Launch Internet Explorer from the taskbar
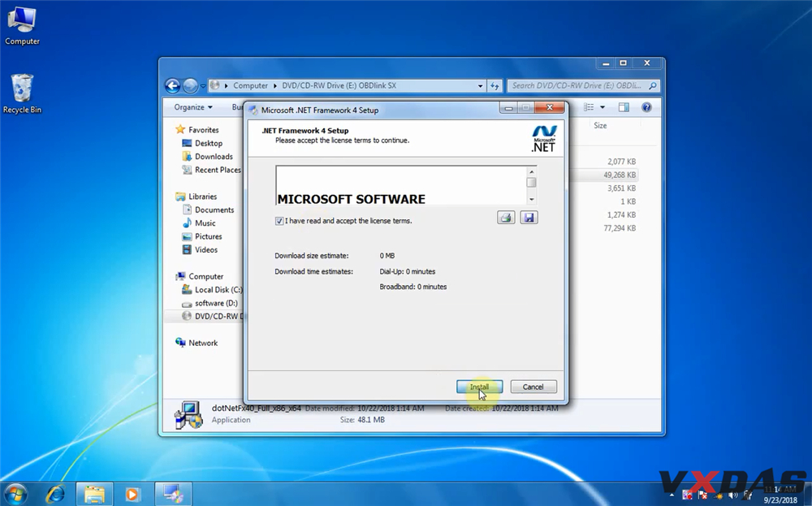 [55, 494]
